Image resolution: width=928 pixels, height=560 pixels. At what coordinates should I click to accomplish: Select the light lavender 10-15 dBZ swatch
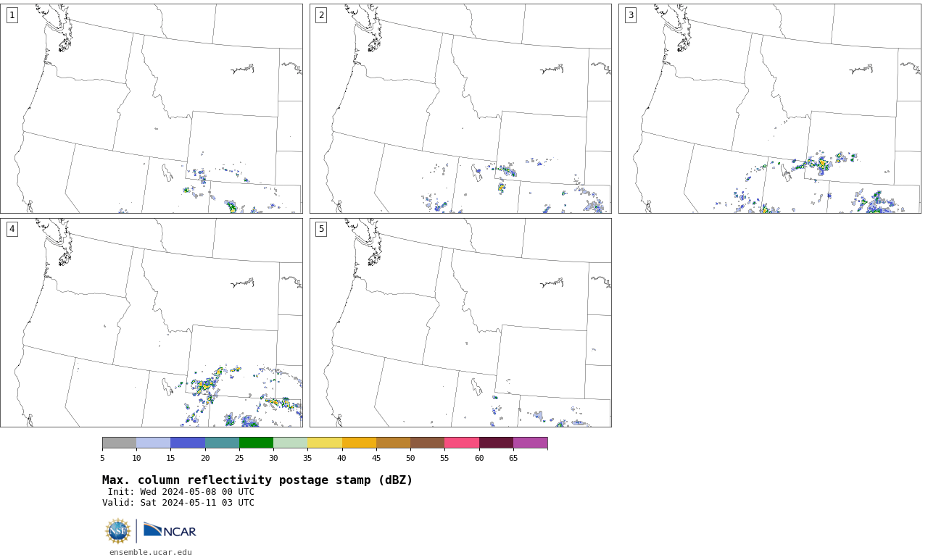[154, 443]
